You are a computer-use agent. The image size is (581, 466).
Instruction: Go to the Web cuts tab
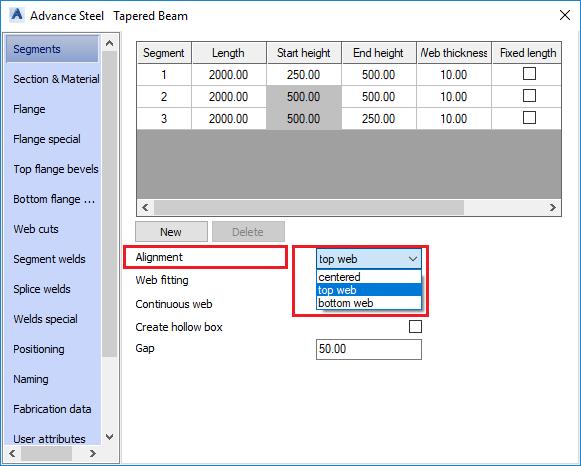(x=36, y=229)
